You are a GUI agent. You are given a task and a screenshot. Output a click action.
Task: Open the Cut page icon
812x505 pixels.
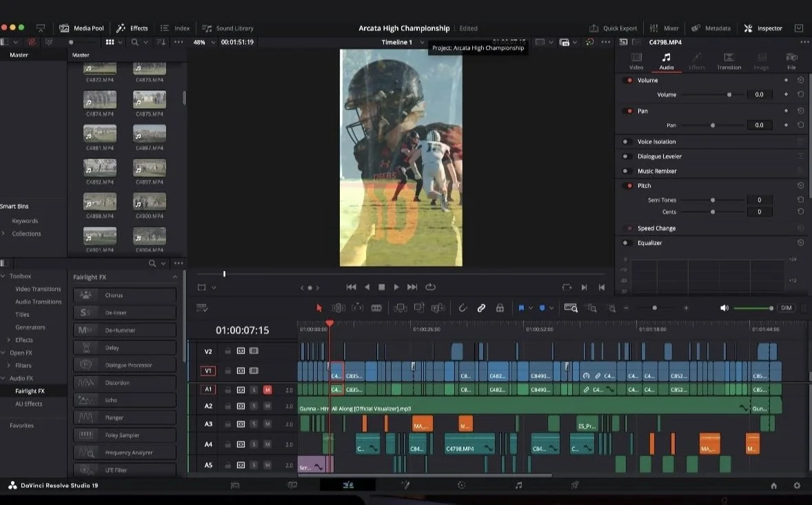pyautogui.click(x=292, y=485)
